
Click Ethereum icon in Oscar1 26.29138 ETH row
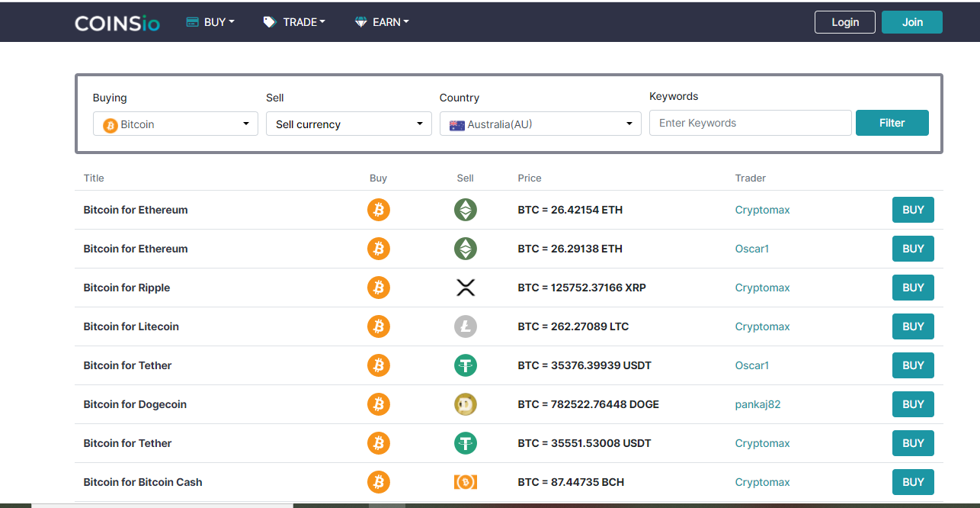(466, 249)
